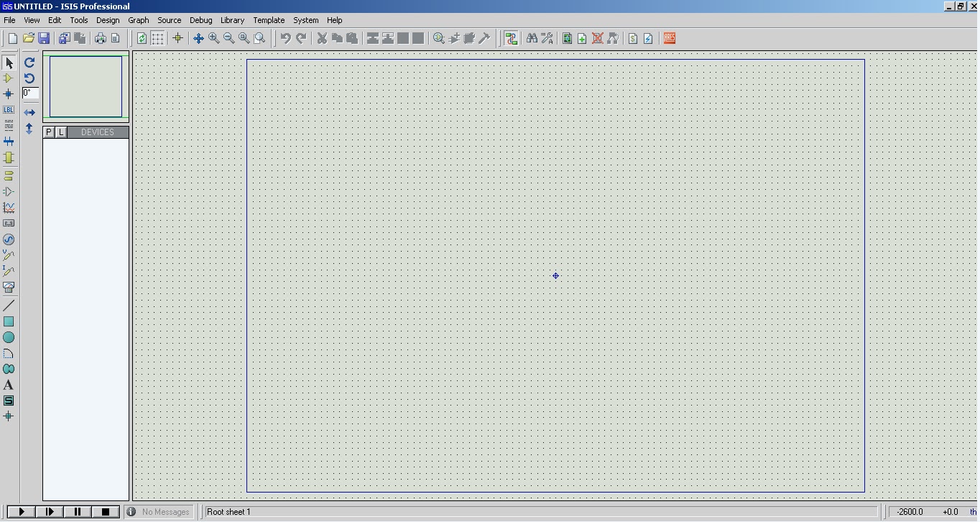This screenshot has height=522, width=980.
Task: Click the Search and Tag binoculars icon
Action: [532, 39]
